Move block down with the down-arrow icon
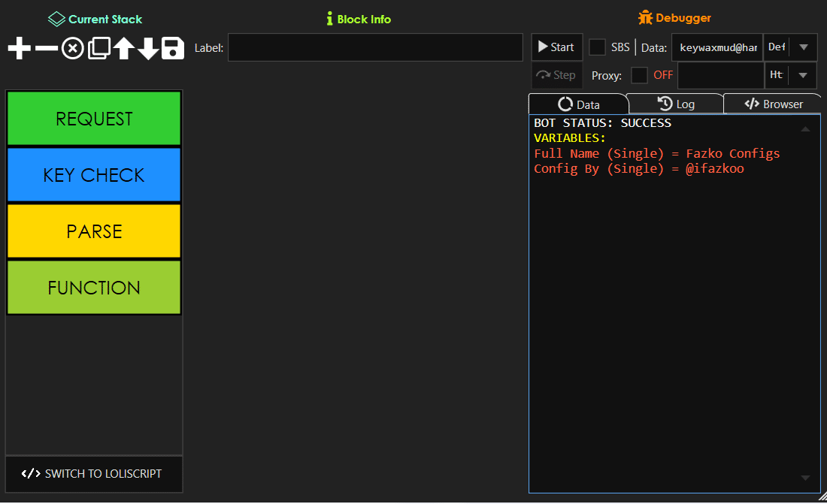 (x=148, y=47)
